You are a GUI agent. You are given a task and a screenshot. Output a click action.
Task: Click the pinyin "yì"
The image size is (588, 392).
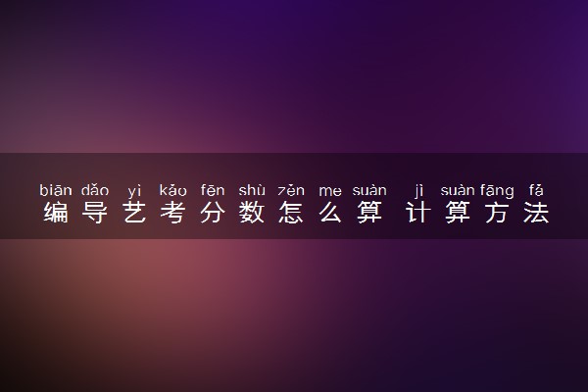pos(134,191)
